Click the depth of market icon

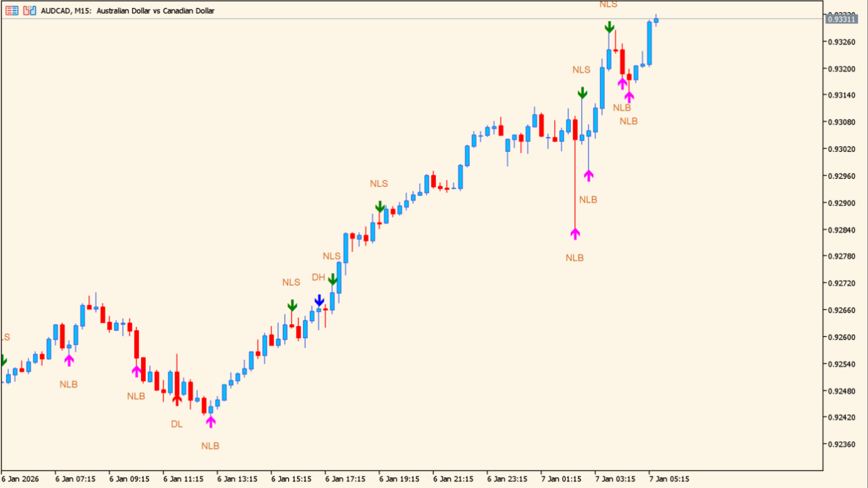tap(29, 11)
